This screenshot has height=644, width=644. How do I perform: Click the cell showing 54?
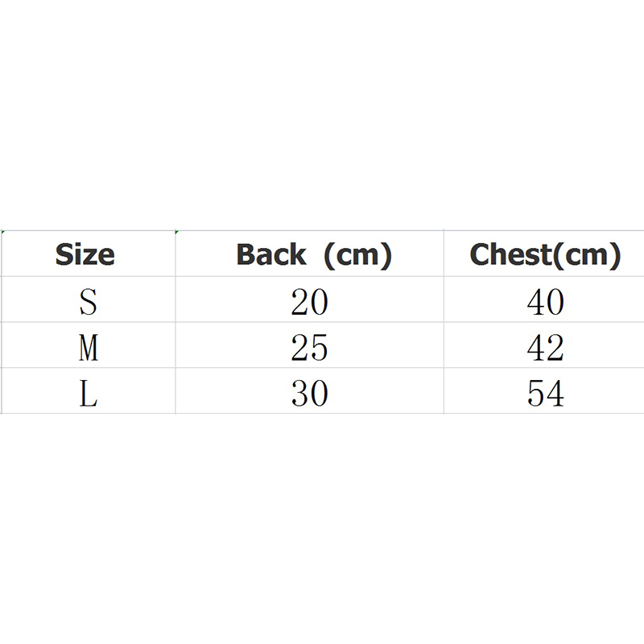545,394
